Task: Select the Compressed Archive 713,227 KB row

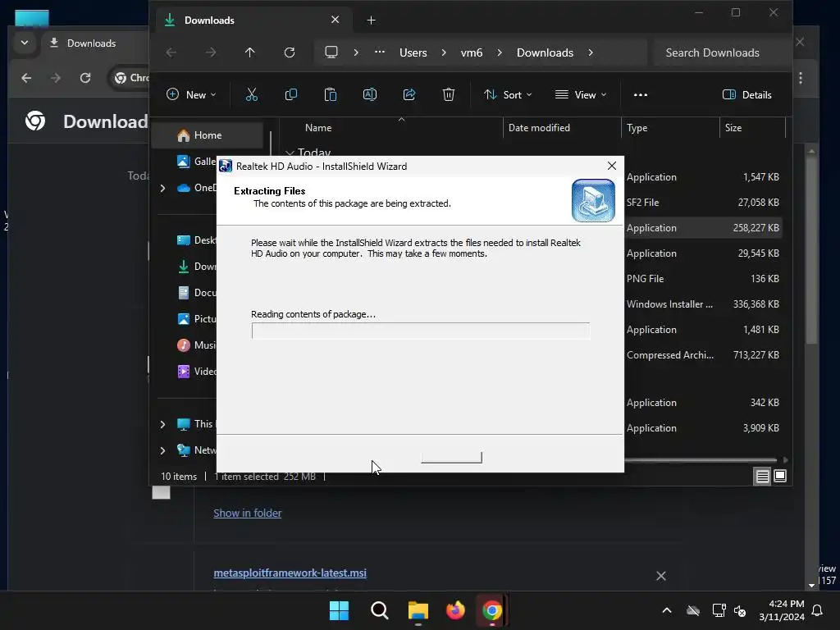Action: pyautogui.click(x=702, y=355)
